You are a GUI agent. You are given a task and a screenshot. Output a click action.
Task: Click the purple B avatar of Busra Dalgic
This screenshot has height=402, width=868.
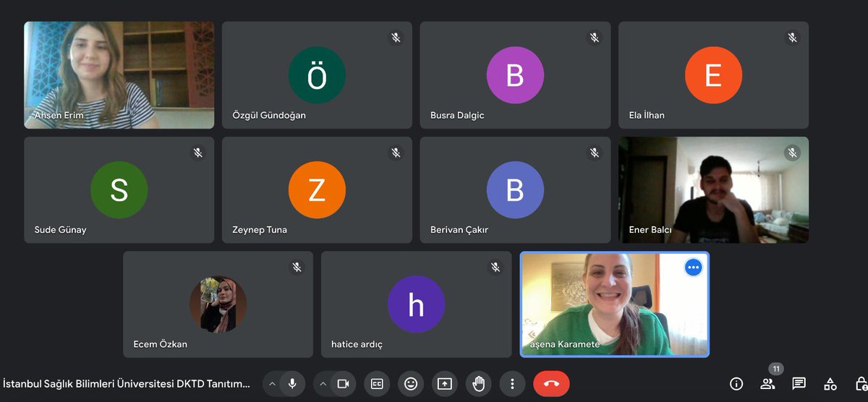coord(515,75)
